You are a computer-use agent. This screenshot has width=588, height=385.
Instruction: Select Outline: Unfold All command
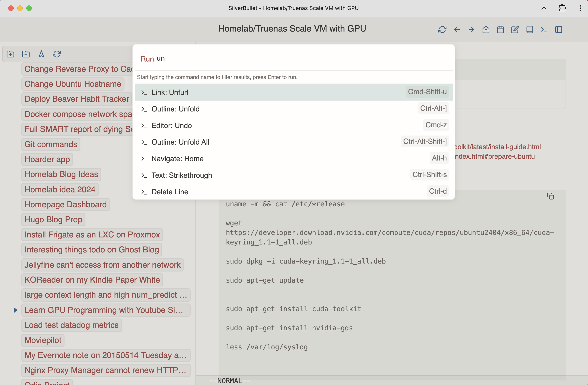point(294,142)
